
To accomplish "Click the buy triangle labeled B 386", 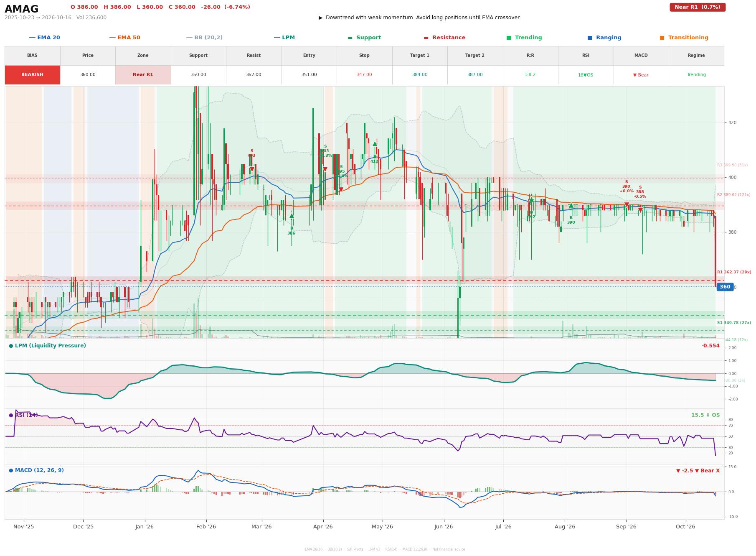I will (x=292, y=216).
